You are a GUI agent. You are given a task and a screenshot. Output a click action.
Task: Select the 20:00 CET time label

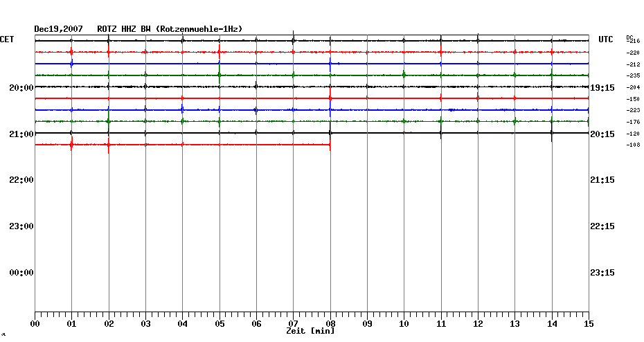tap(21, 88)
